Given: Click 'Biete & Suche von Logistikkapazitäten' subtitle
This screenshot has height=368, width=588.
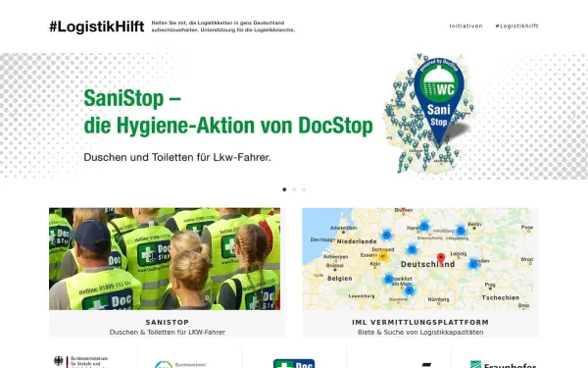Looking at the screenshot, I should coord(420,332).
